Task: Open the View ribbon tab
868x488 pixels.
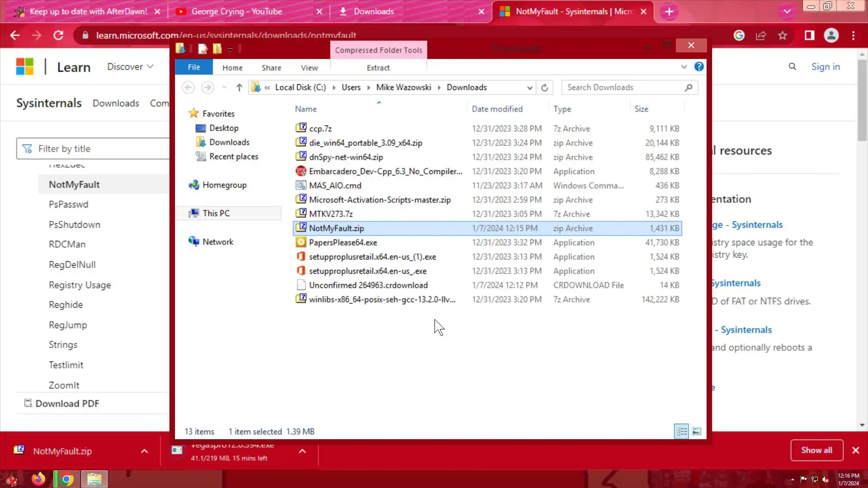Action: [x=309, y=68]
